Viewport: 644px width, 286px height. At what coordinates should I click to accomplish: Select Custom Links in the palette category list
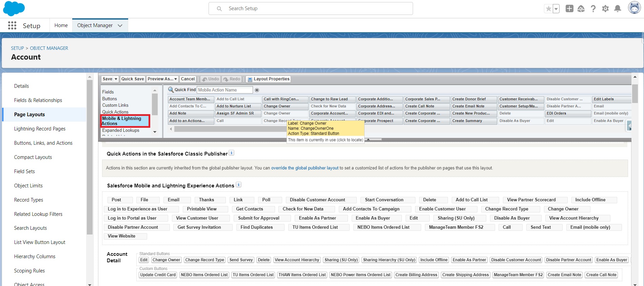pos(115,105)
